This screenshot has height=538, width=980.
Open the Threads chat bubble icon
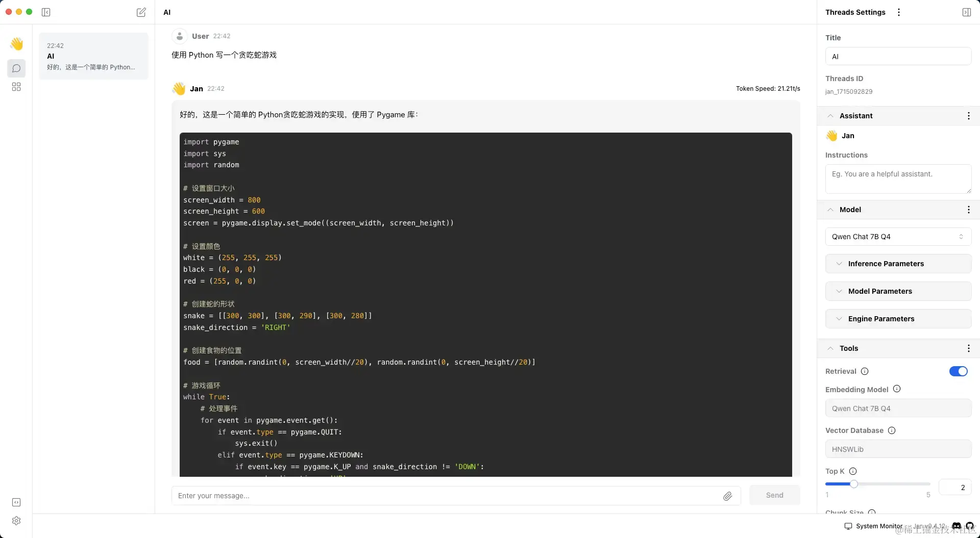16,68
